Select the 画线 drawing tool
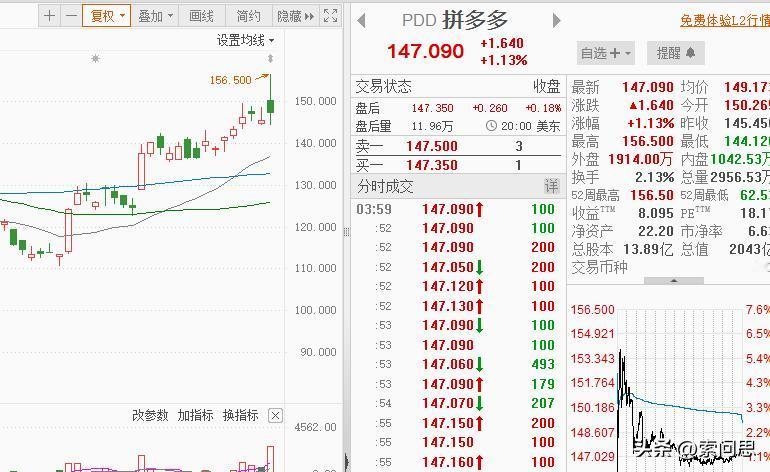 (x=201, y=16)
